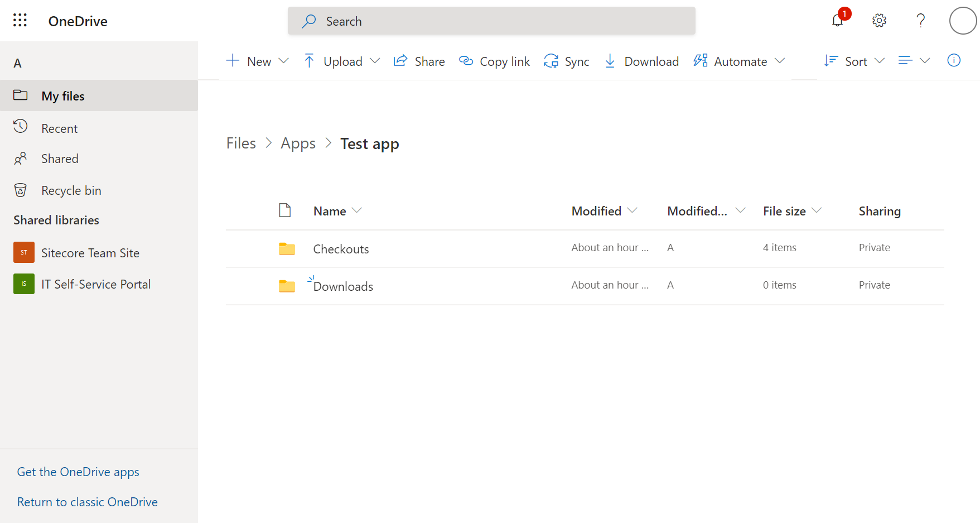980x523 pixels.
Task: Click into the Search field
Action: [x=491, y=21]
